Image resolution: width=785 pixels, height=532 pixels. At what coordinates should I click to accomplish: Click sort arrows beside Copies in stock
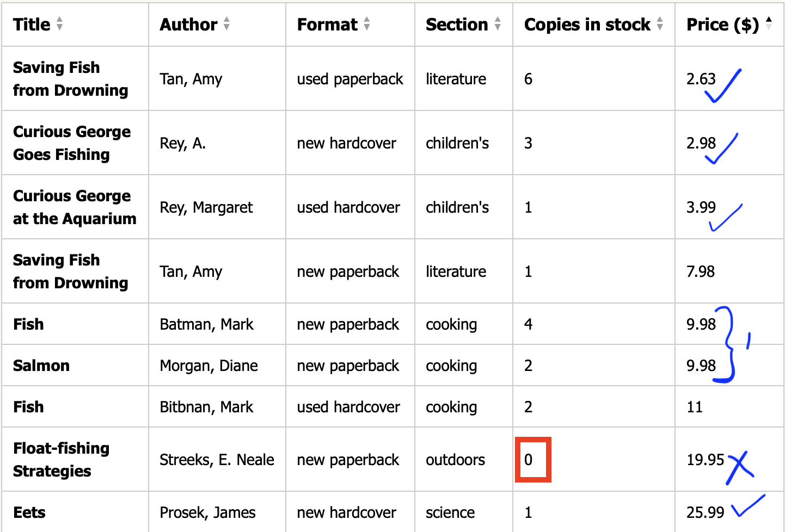coord(660,24)
